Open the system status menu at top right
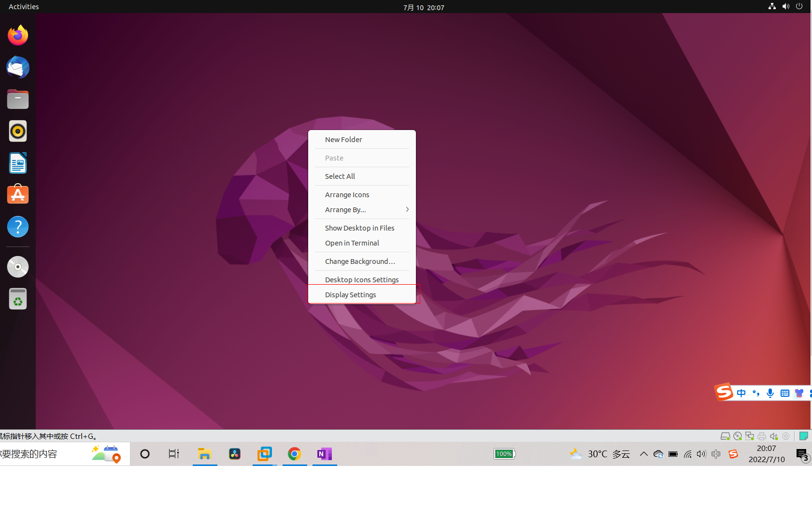 pyautogui.click(x=786, y=6)
